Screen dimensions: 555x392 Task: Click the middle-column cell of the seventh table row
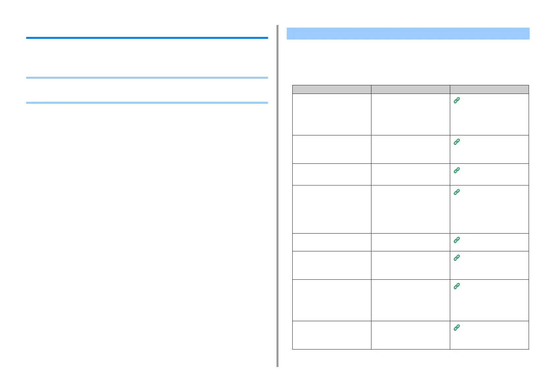tap(411, 300)
